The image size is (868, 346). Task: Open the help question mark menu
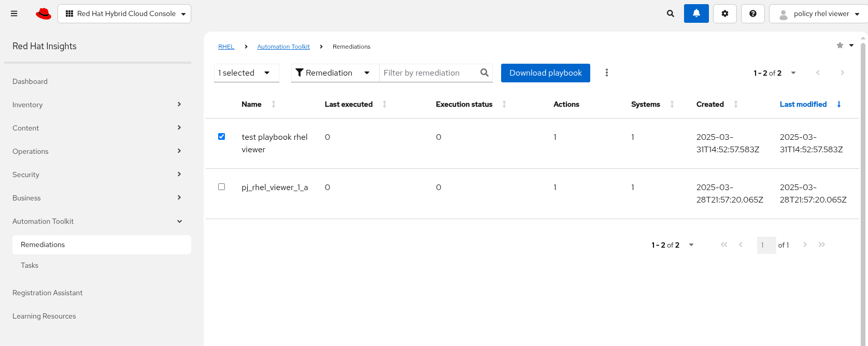pos(752,13)
